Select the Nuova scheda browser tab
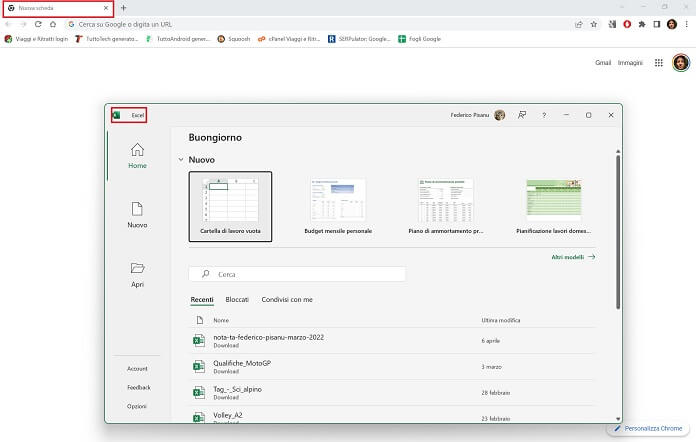This screenshot has height=442, width=696. point(58,8)
